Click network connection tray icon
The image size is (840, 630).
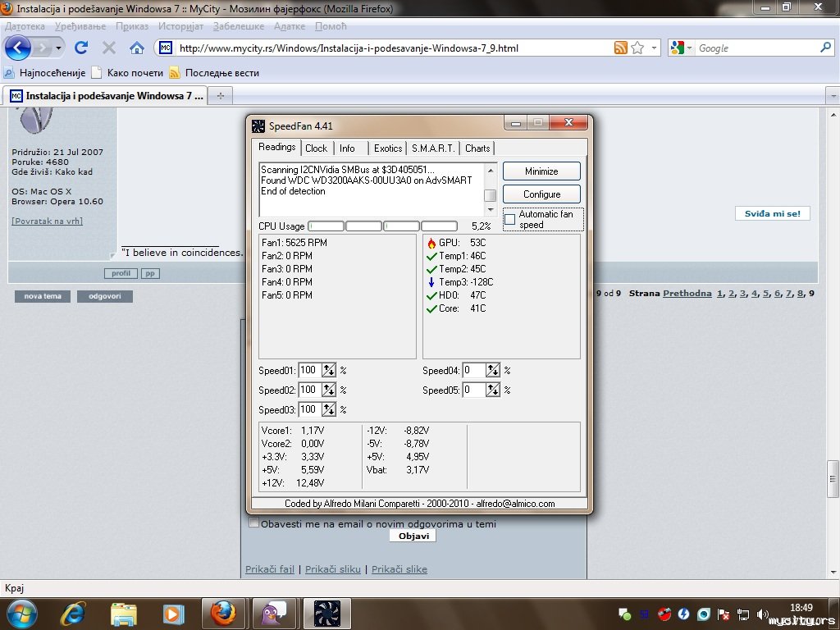tap(743, 614)
